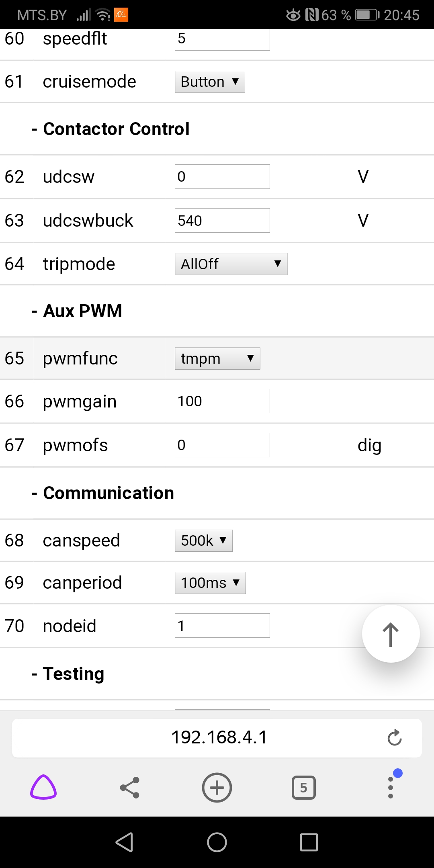Click the udcswbuck value field
434x868 pixels.
pos(222,221)
